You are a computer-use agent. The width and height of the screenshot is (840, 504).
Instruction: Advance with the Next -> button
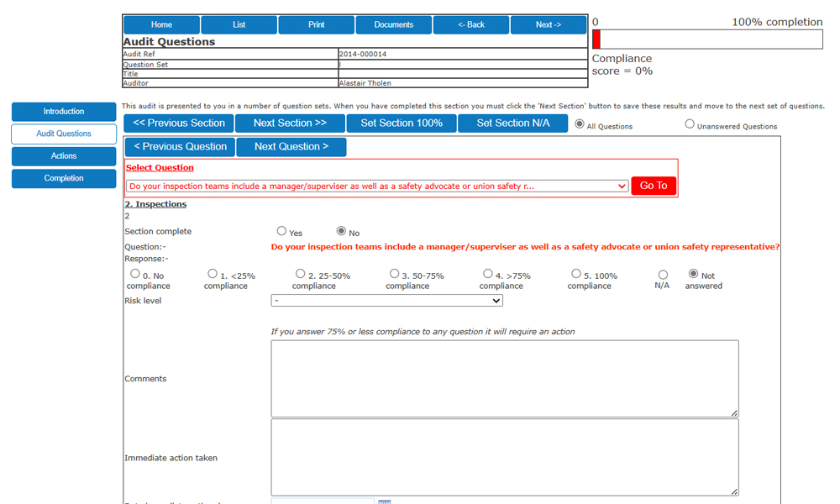[549, 24]
